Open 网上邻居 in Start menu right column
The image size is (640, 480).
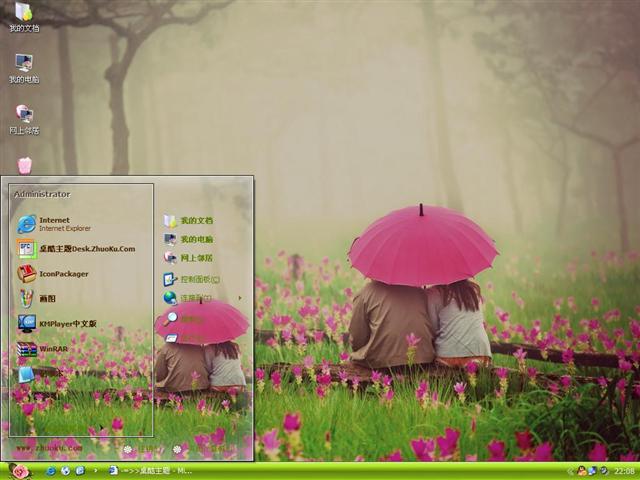[x=196, y=257]
